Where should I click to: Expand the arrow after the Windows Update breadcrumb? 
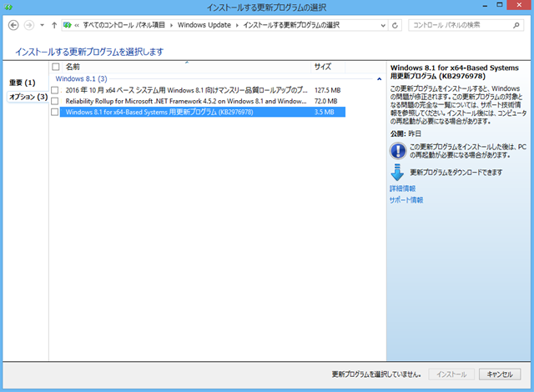(x=237, y=26)
